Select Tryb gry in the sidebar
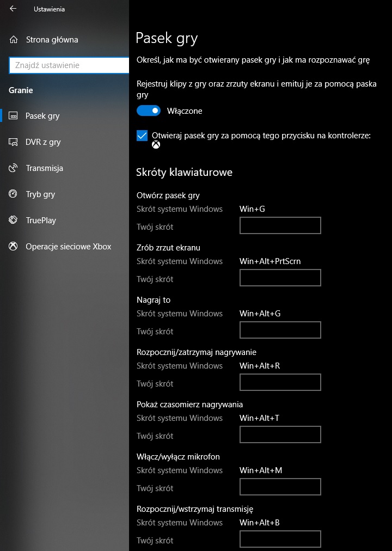Viewport: 392px width, 551px height. pyautogui.click(x=40, y=194)
